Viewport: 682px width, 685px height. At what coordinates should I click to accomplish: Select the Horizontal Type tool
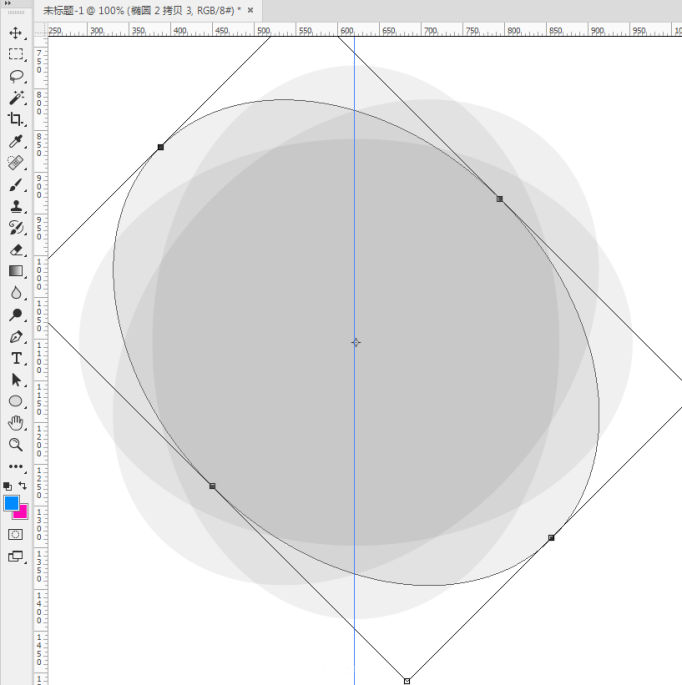(16, 358)
